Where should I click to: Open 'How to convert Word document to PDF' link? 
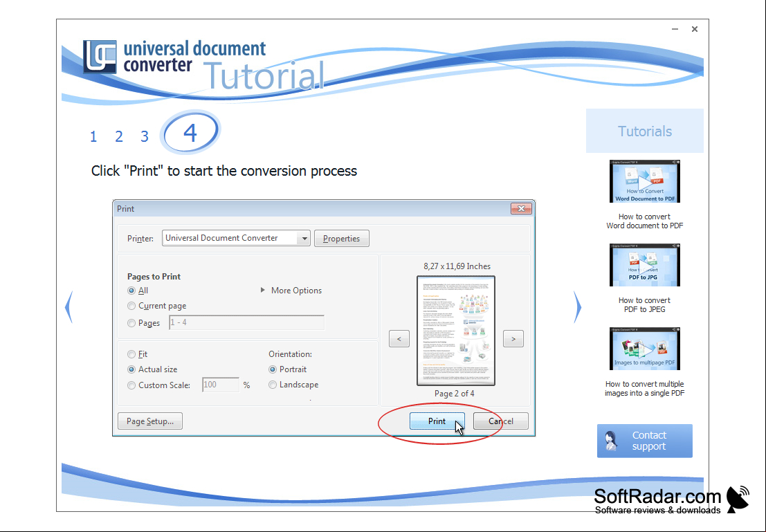(x=644, y=221)
